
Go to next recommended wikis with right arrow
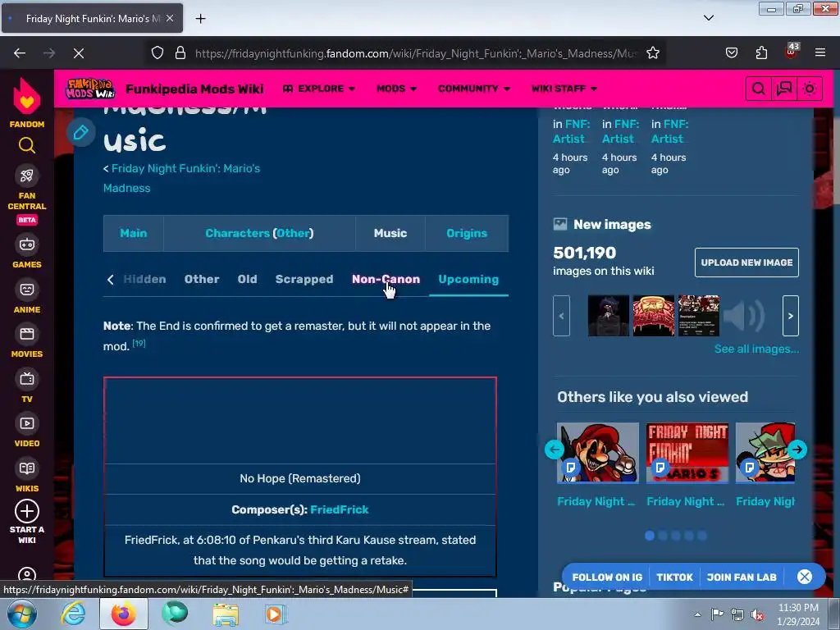point(797,450)
